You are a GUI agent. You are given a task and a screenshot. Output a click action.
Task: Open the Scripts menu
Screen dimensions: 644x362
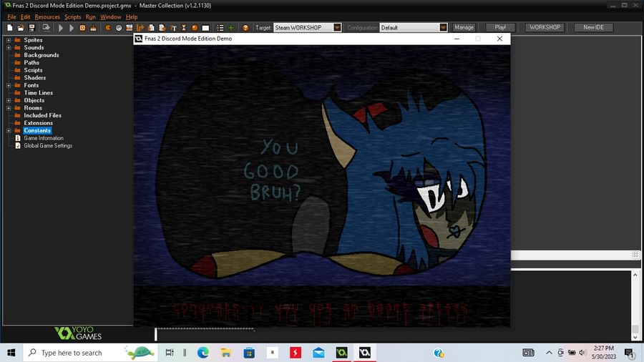pyautogui.click(x=73, y=17)
